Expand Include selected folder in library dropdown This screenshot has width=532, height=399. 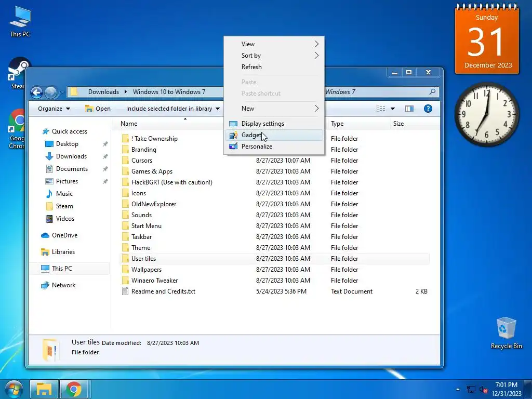pos(172,109)
